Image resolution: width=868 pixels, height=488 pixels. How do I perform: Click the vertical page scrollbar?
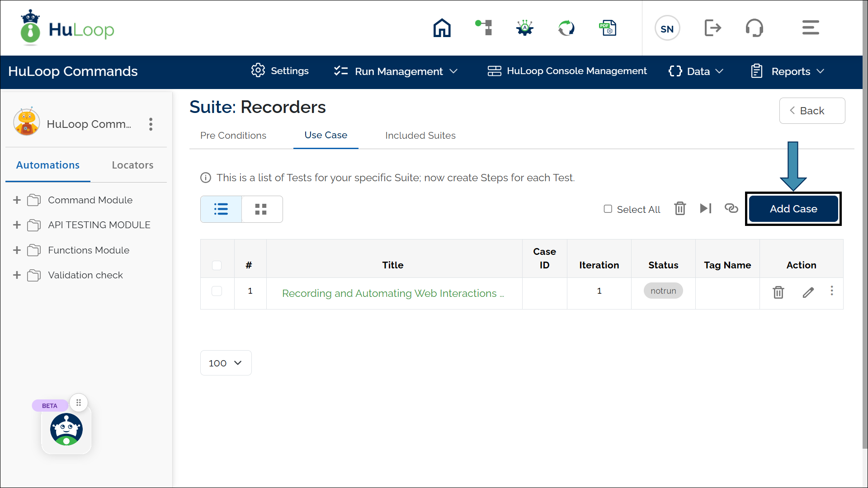pos(864,226)
